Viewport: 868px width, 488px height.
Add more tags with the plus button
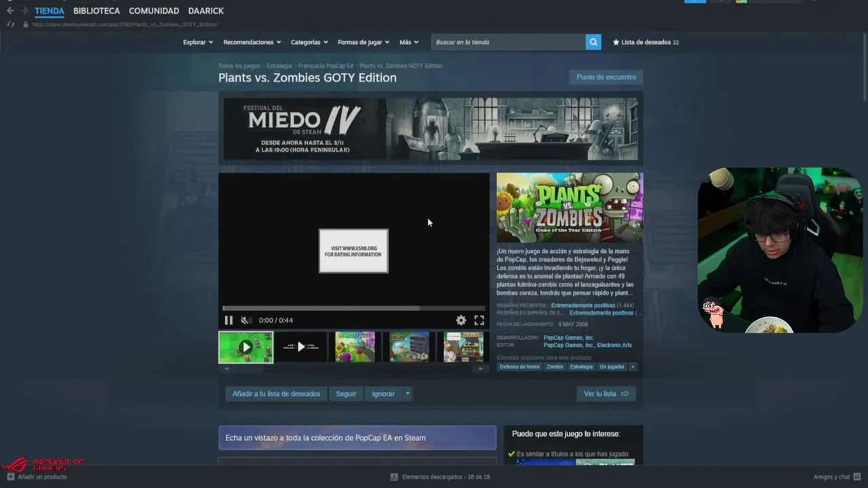coord(633,367)
